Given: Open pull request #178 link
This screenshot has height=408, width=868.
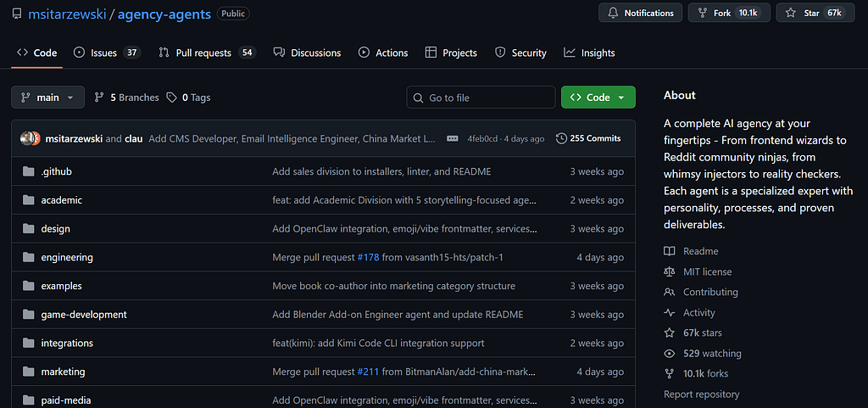Looking at the screenshot, I should coord(368,257).
